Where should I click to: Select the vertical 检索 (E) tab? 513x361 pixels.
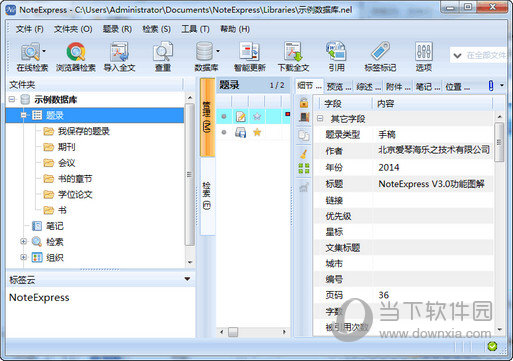pyautogui.click(x=207, y=196)
